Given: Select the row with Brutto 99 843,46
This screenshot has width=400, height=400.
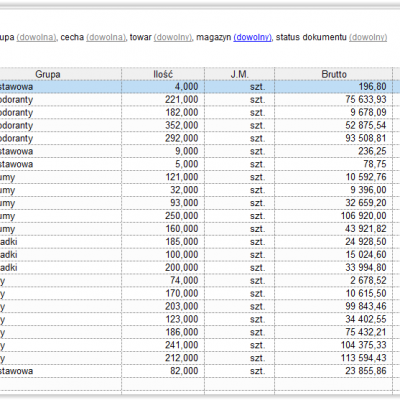Looking at the screenshot, I should (200, 306).
